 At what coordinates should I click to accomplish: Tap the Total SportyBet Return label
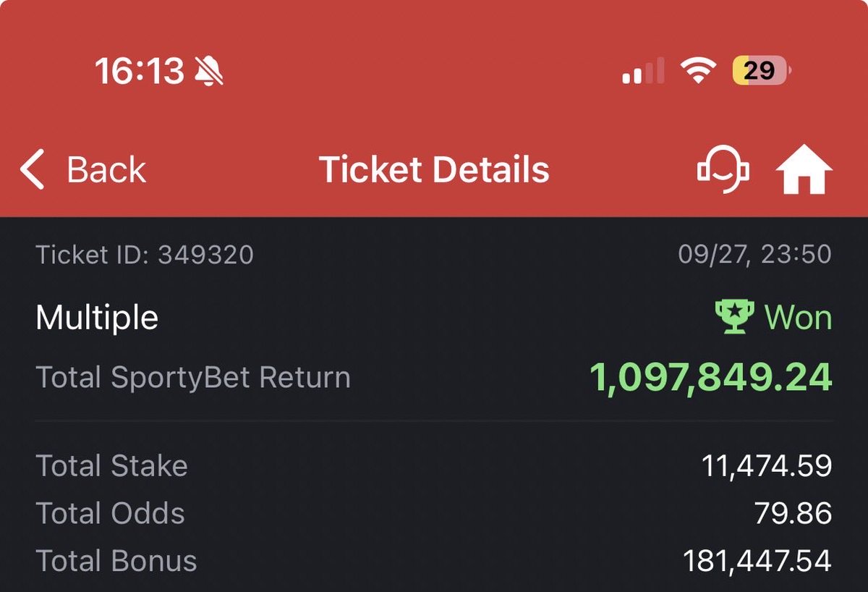(x=193, y=378)
